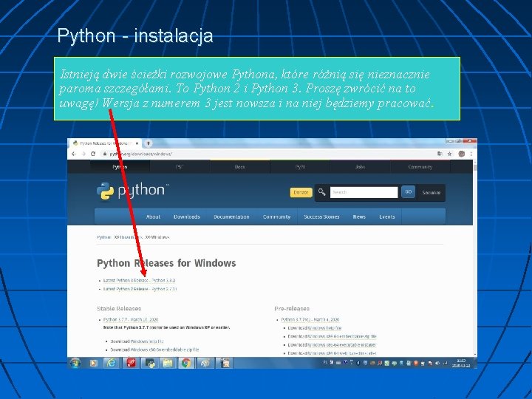Open the settings-like icon next to Chrome on taskbar
Image resolution: width=532 pixels, height=399 pixels.
tap(205, 363)
